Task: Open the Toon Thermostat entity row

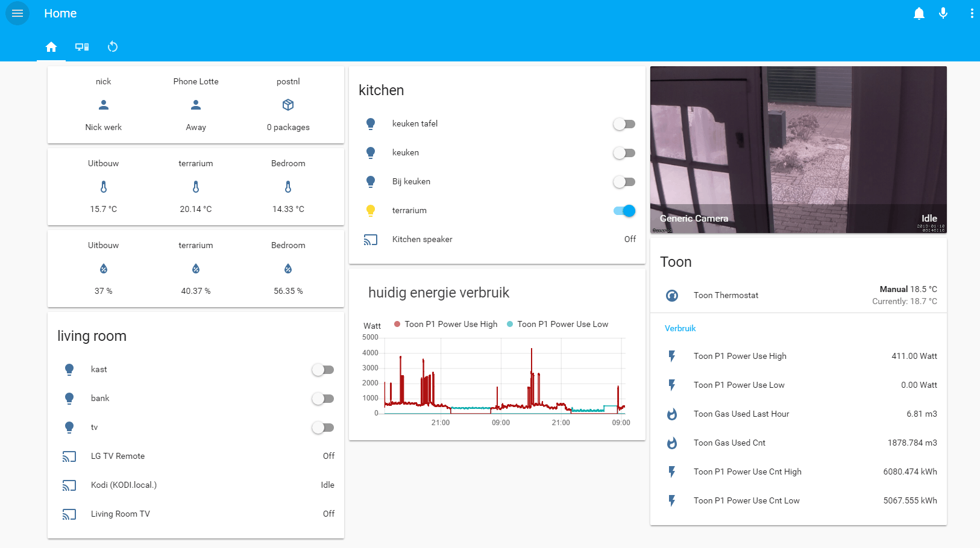Action: (x=799, y=296)
